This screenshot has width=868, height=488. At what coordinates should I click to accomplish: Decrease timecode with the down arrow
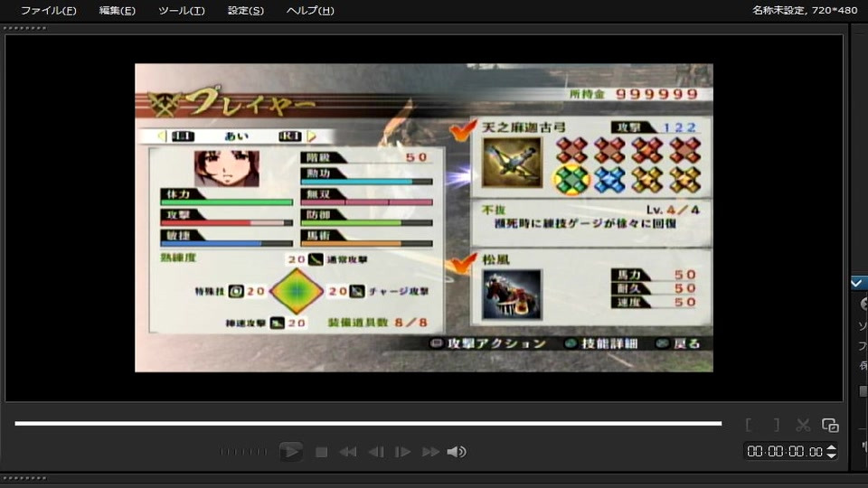coord(831,455)
